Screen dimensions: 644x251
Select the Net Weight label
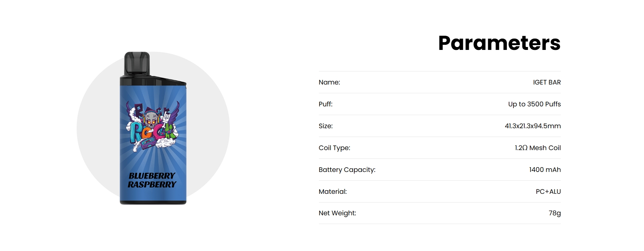coord(337,213)
